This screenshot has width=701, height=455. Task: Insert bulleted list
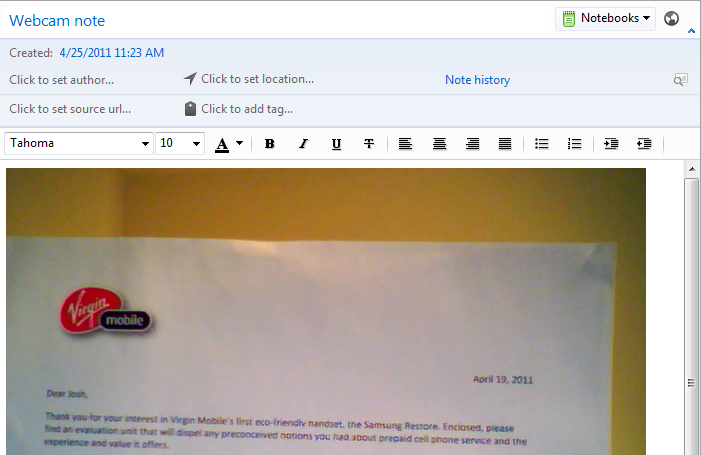541,144
